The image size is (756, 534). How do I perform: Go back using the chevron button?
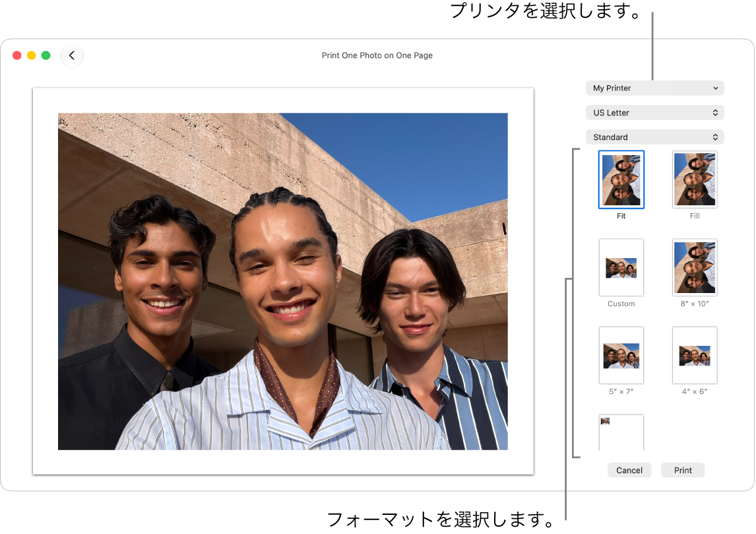click(72, 55)
